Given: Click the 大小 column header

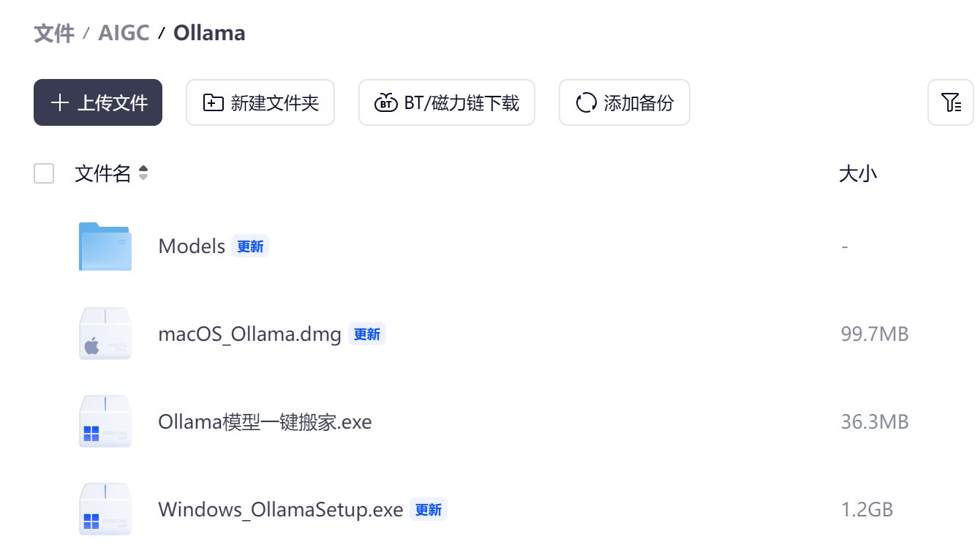Looking at the screenshot, I should 858,173.
